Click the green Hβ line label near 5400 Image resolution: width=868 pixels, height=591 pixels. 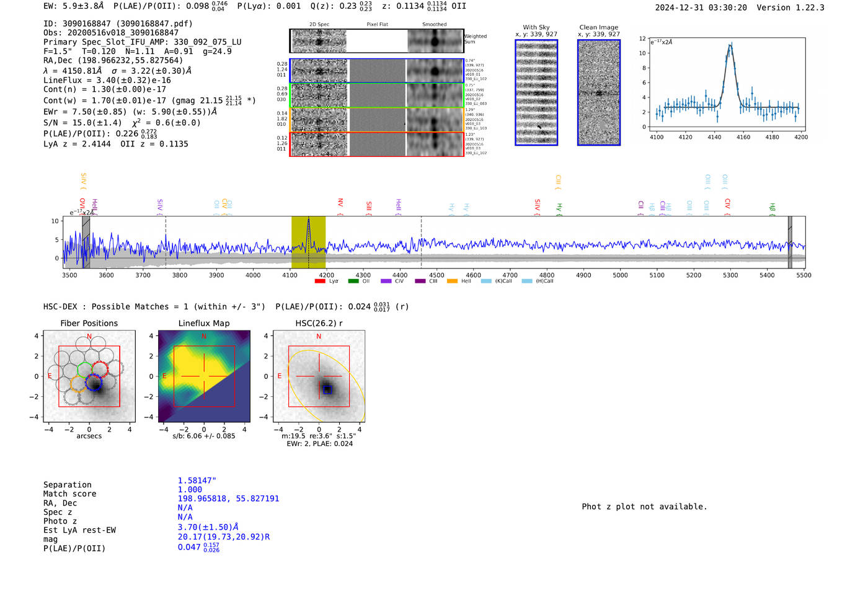(x=773, y=208)
